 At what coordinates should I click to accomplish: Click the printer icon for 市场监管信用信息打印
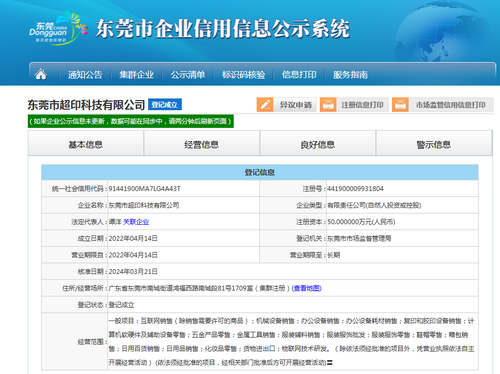pyautogui.click(x=400, y=105)
